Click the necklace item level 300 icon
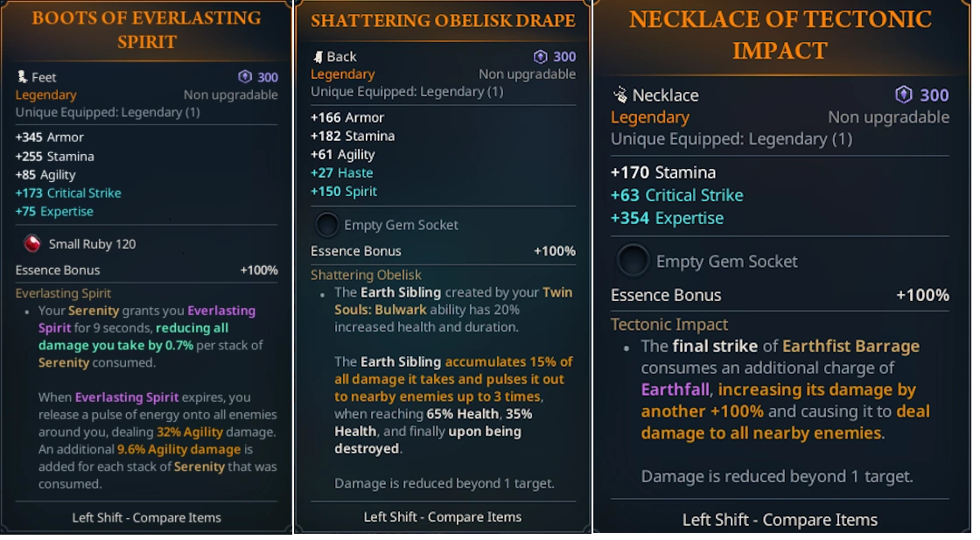 click(904, 95)
